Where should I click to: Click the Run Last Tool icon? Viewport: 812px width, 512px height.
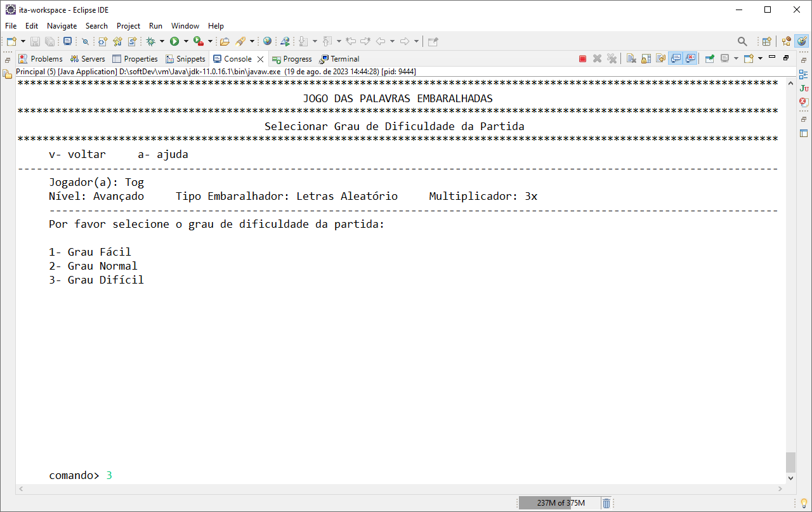198,41
